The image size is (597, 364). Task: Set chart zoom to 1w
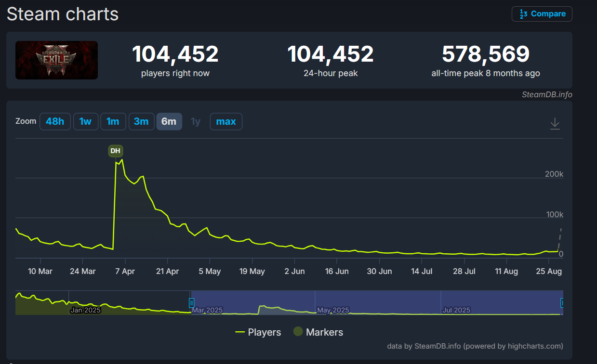[x=85, y=121]
